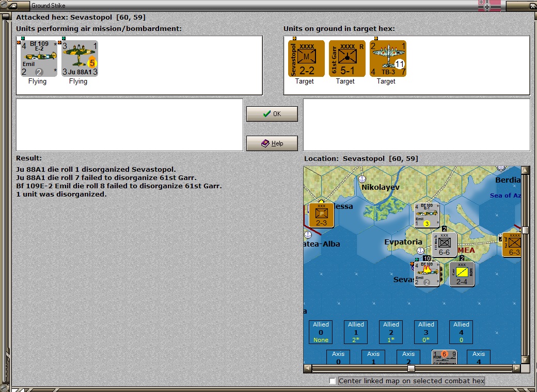Click the map vertical scrollbar up arrow
The image size is (537, 392).
[x=525, y=170]
